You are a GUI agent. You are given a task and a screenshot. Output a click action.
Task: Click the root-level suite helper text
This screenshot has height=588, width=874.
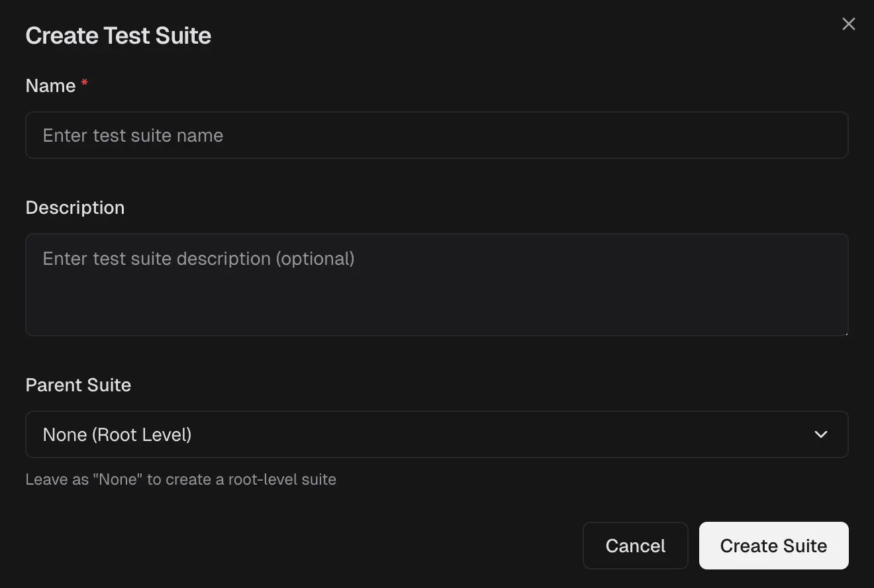pyautogui.click(x=181, y=479)
